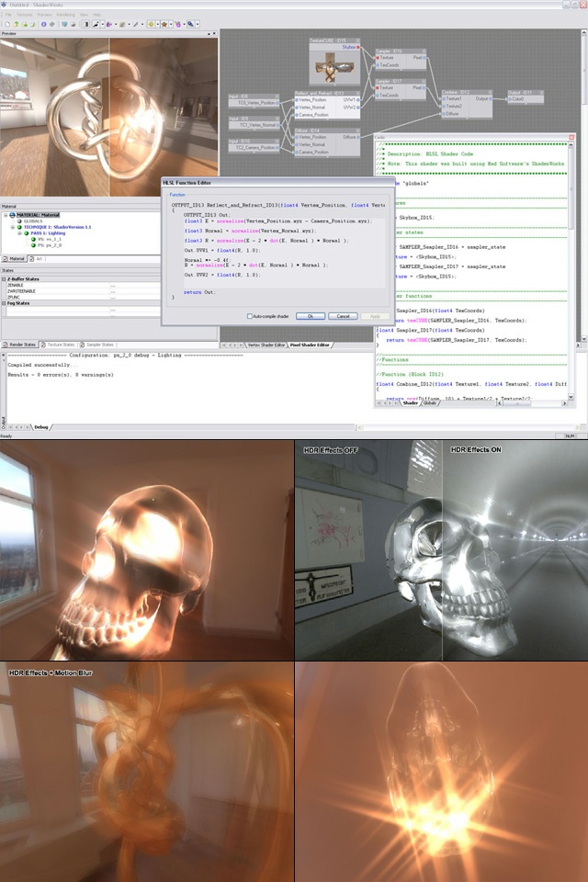The image size is (588, 882).
Task: Select the Art tab in Material panel
Action: 37,259
